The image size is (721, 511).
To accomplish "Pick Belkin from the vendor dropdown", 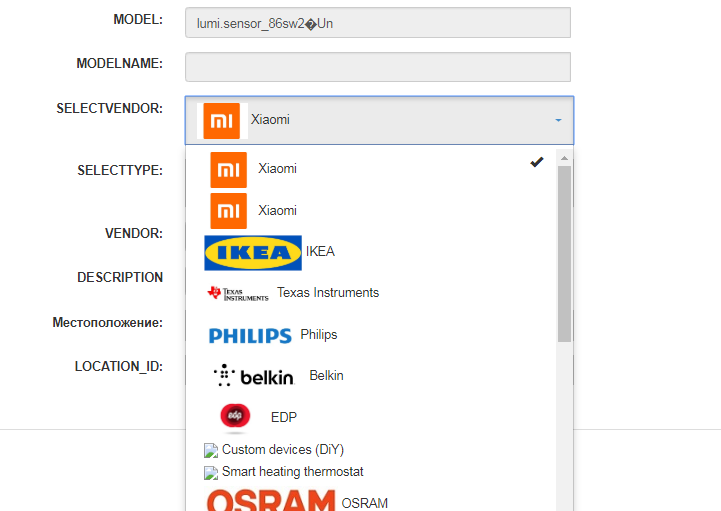I will pyautogui.click(x=326, y=375).
